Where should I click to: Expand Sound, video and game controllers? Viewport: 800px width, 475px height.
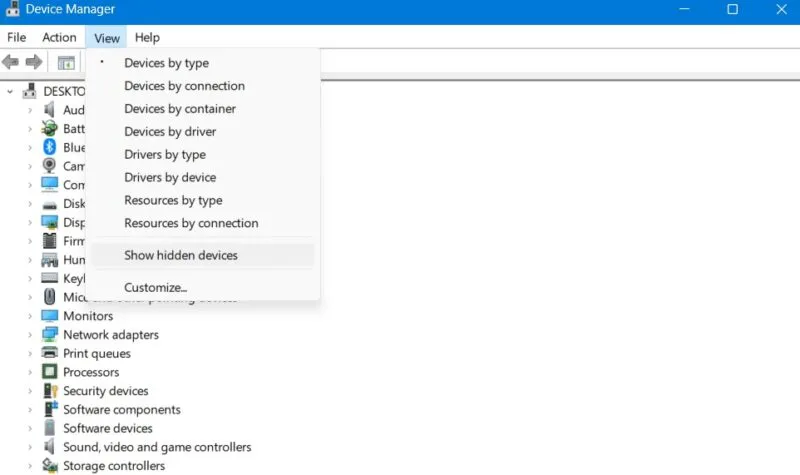pyautogui.click(x=30, y=447)
